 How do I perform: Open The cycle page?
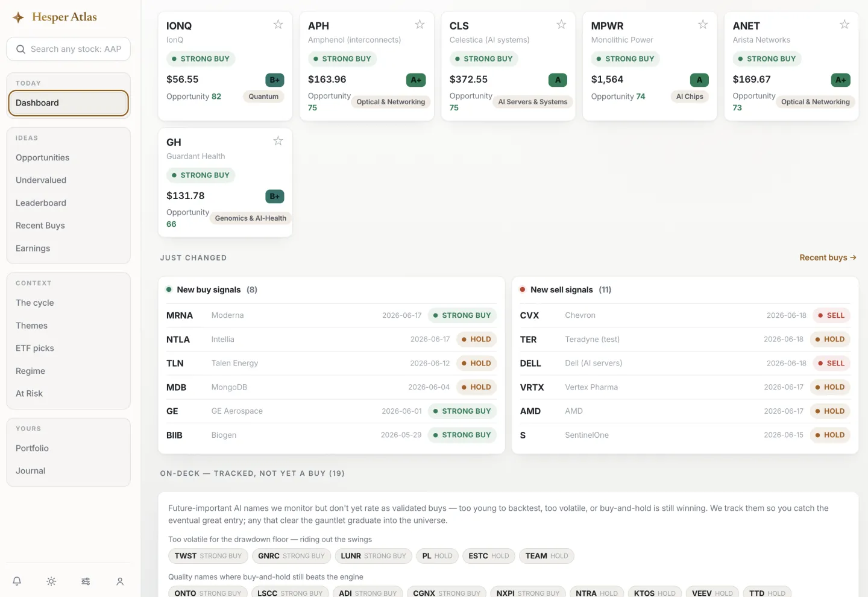click(x=69, y=303)
